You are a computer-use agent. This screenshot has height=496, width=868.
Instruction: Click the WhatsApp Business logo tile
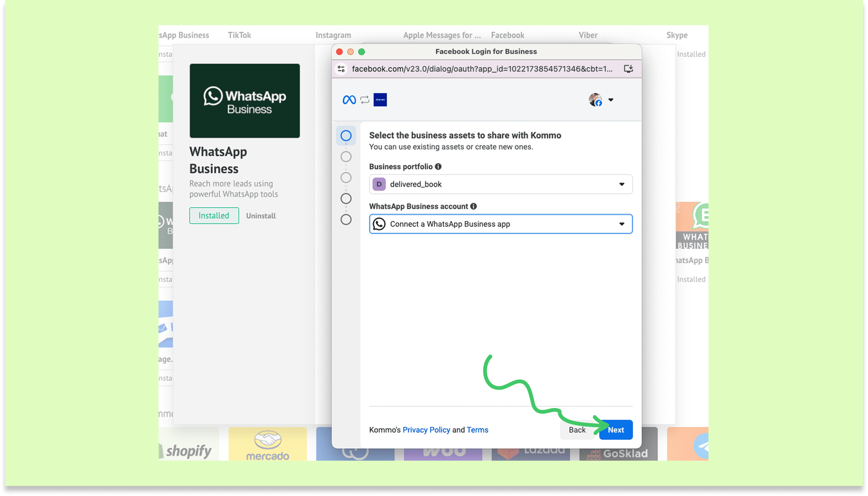pyautogui.click(x=244, y=101)
